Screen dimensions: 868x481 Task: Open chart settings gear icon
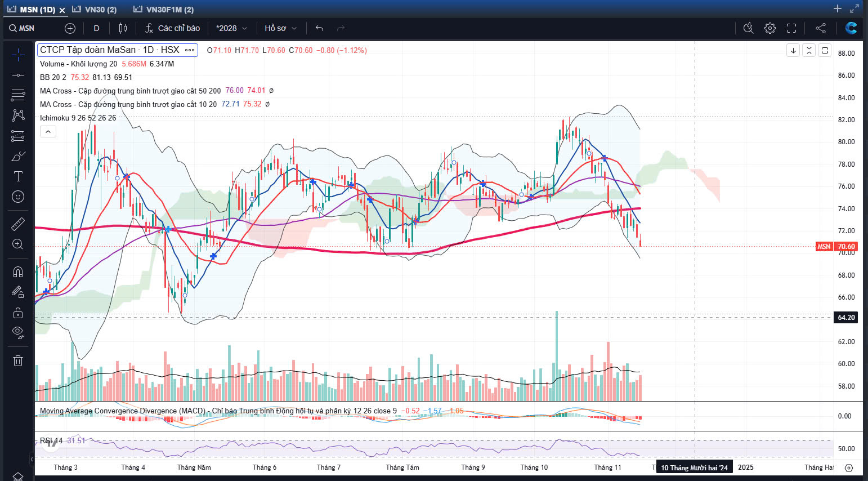pos(770,28)
